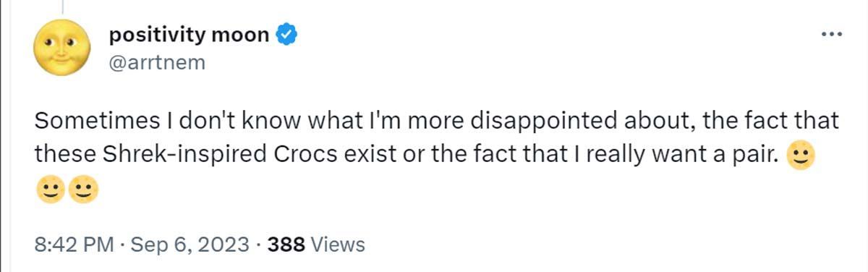Click the first smiley emoji on last line
This screenshot has height=272, width=868.
pos(48,190)
